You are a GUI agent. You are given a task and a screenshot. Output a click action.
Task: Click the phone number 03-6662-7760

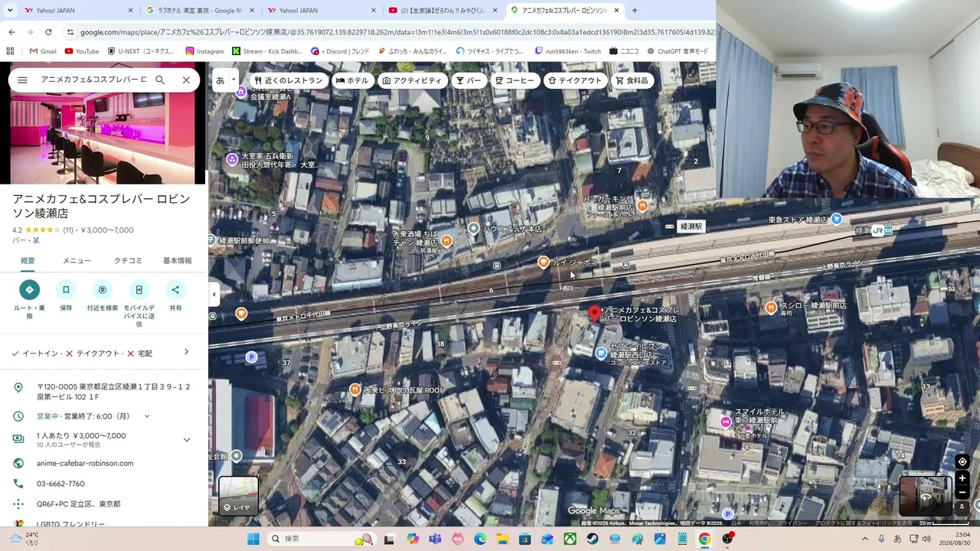[60, 484]
